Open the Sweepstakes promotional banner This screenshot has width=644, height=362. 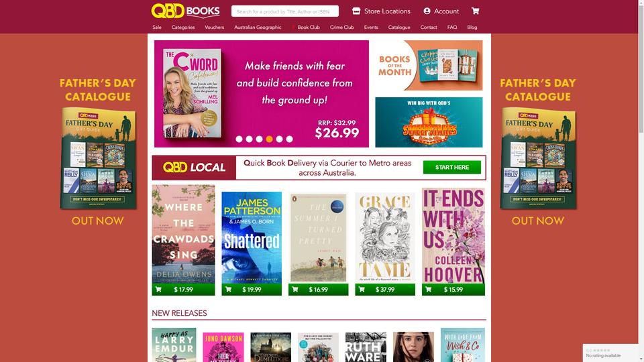click(429, 122)
